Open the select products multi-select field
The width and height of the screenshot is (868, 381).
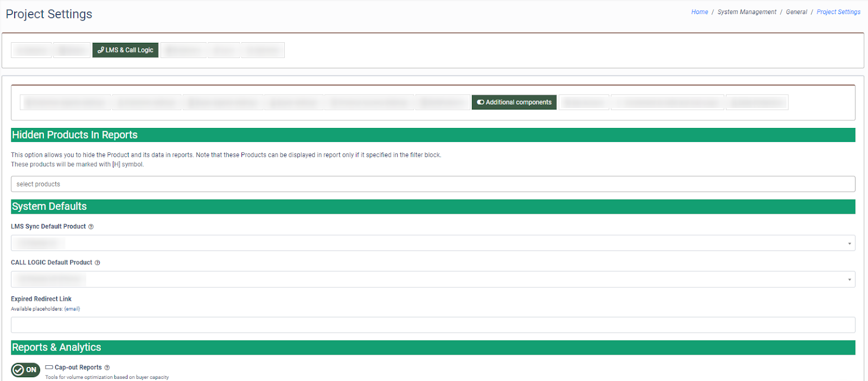(x=432, y=184)
